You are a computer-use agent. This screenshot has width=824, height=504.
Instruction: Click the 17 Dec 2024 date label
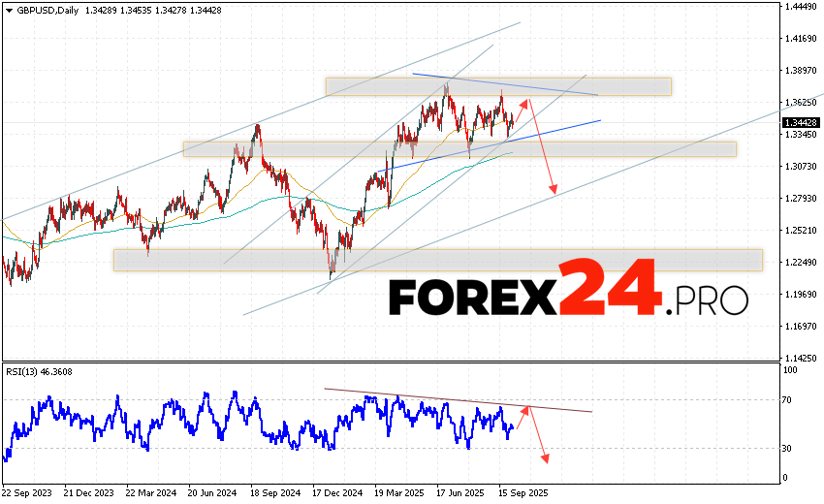coord(336,492)
